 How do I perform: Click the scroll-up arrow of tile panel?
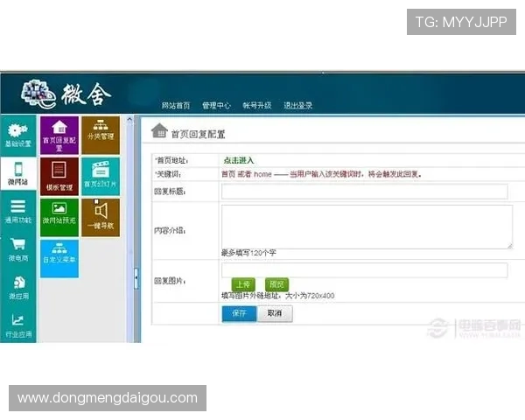tap(129, 120)
